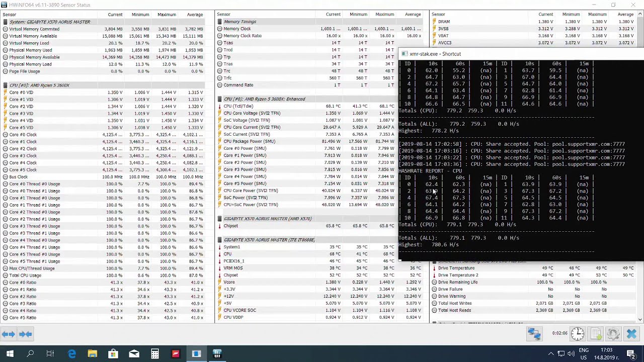
Task: Select the Drive Remaining Life row
Action: (x=533, y=282)
